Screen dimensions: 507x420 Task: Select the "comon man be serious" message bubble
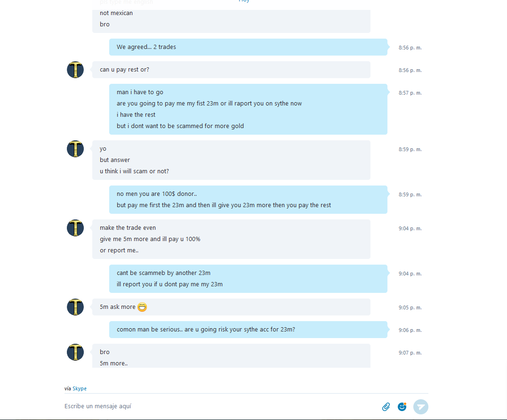pos(248,330)
